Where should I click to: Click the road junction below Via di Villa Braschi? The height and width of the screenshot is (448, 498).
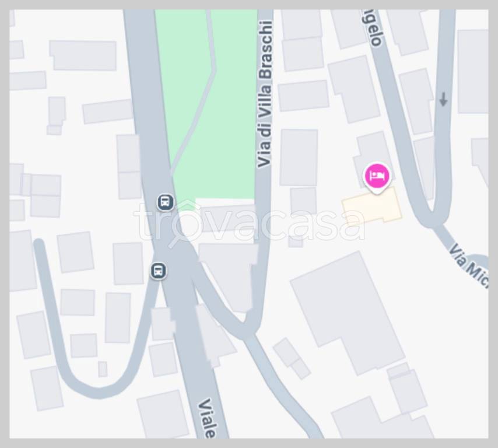[250, 329]
